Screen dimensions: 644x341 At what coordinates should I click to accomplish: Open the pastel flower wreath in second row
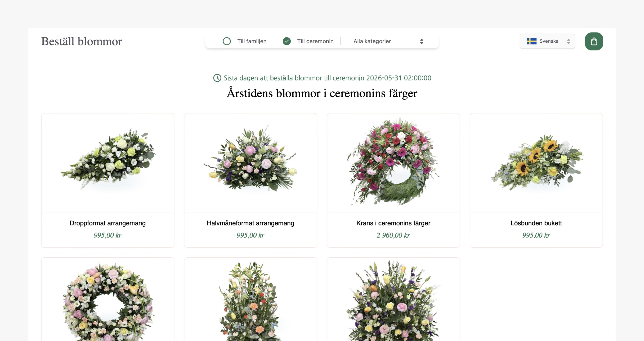coord(108,300)
